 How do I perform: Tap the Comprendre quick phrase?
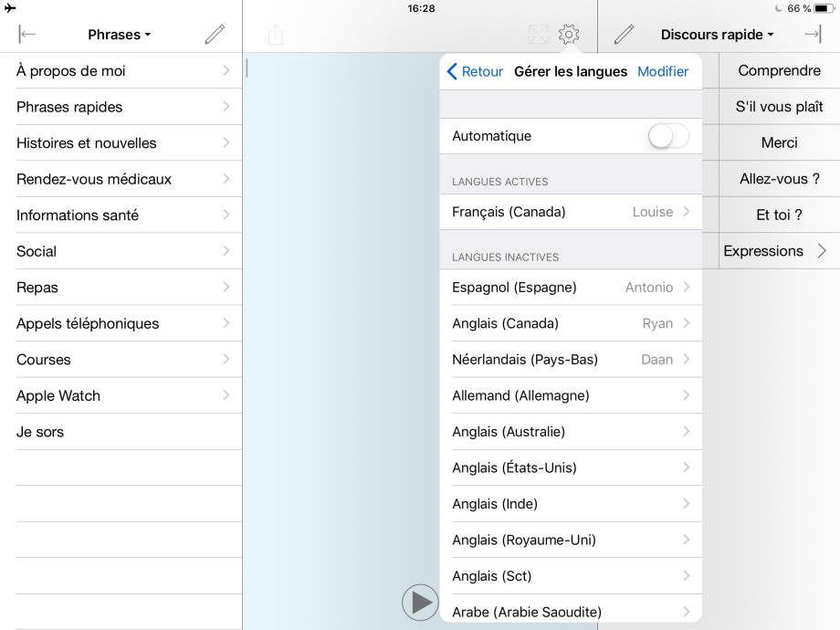779,70
